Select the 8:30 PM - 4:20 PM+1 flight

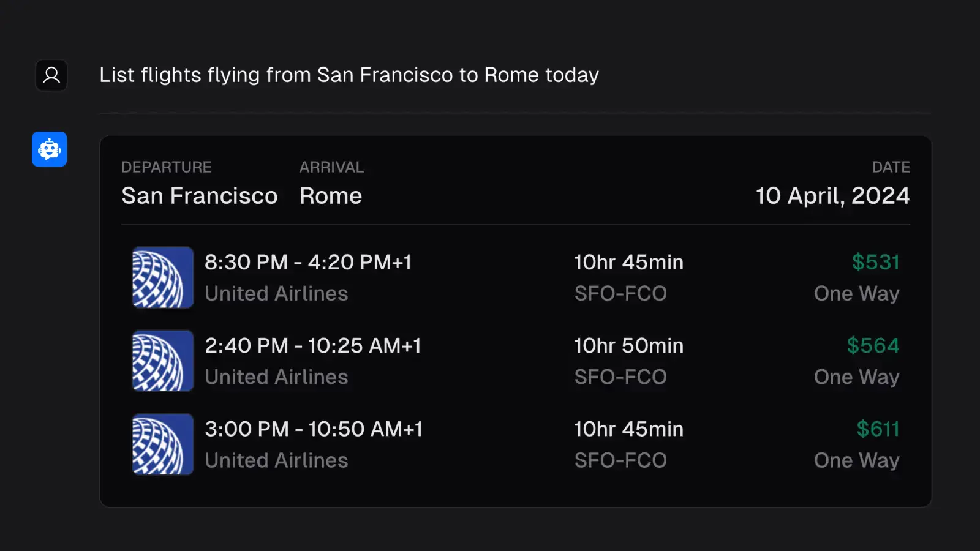516,277
